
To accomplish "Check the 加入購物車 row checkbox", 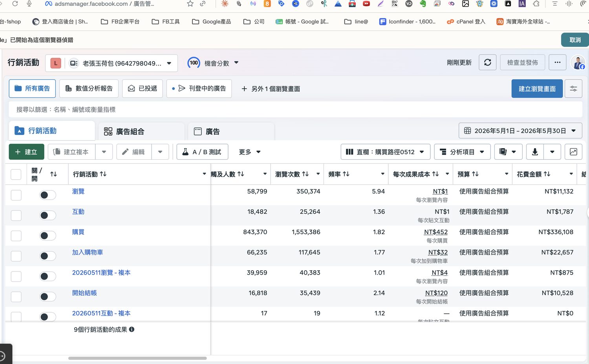I will tap(16, 256).
